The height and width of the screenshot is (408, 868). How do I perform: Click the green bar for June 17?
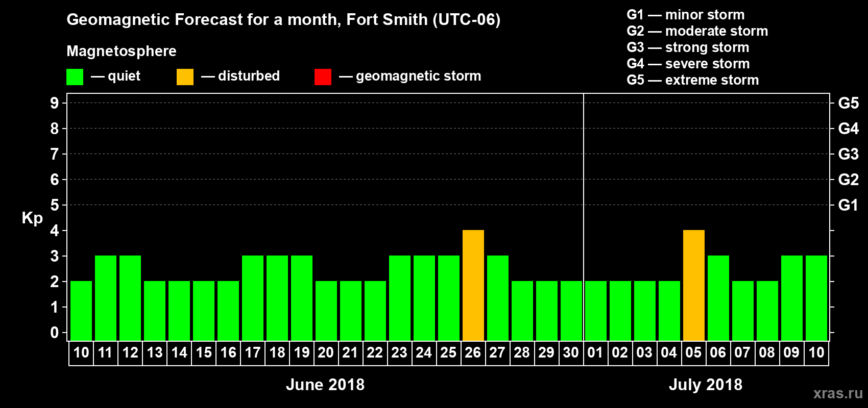point(253,298)
